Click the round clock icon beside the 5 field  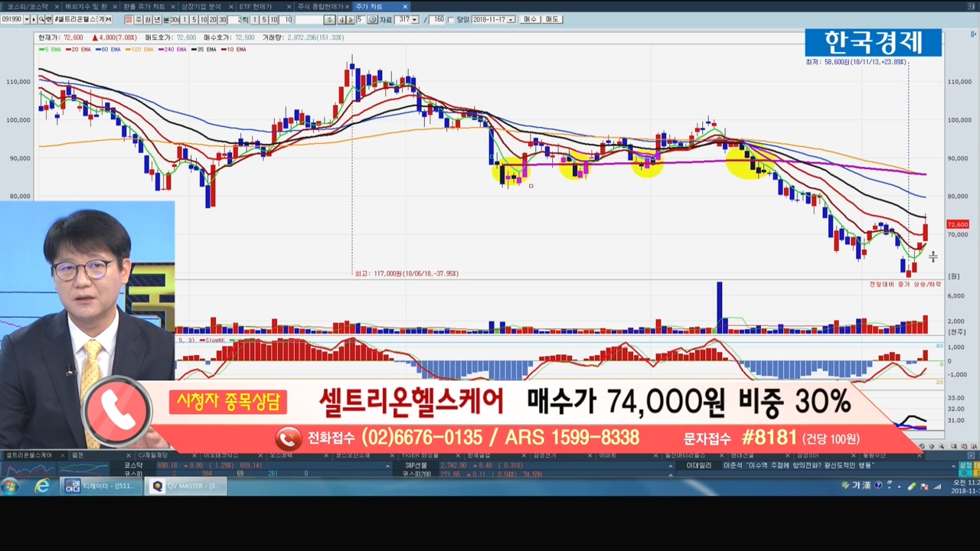point(372,19)
